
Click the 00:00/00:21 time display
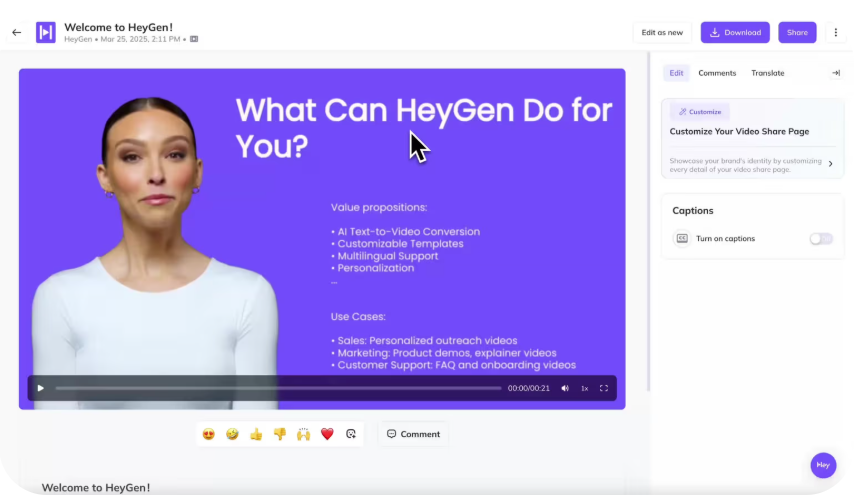click(528, 388)
